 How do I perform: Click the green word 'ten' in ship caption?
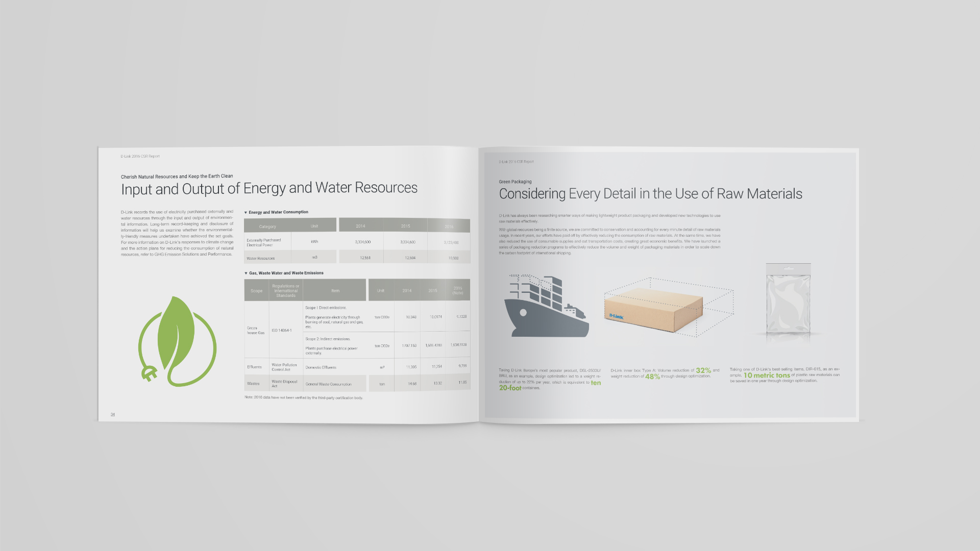596,383
